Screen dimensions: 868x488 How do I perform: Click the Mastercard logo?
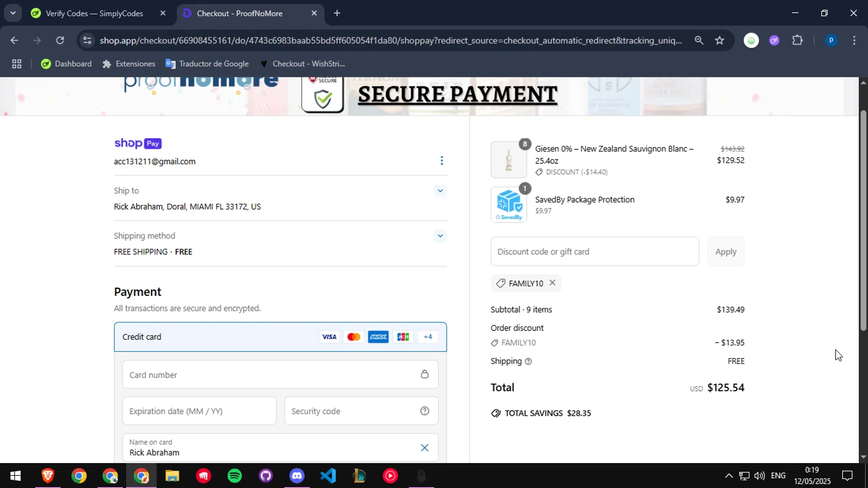pyautogui.click(x=354, y=337)
